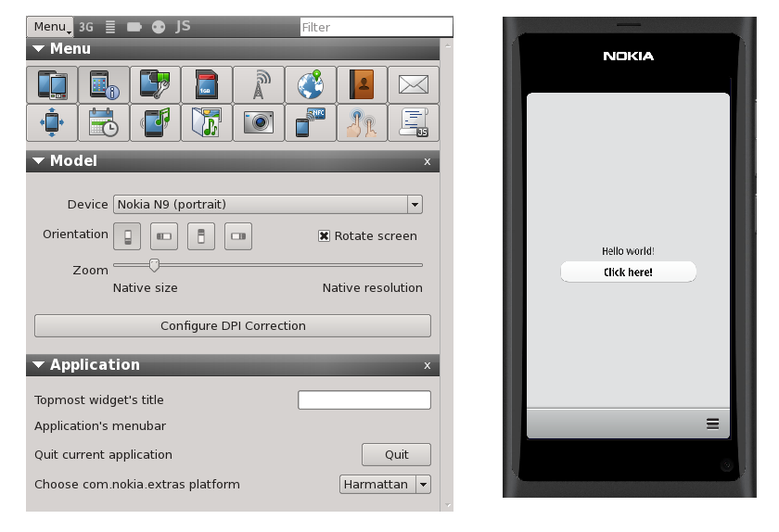Click the Application's menubar label
779x532 pixels.
(100, 426)
